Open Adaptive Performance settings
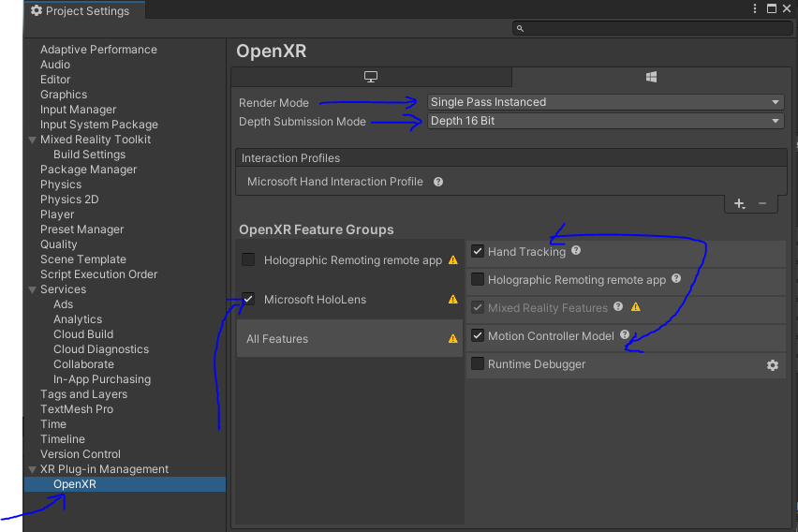The image size is (798, 532). pos(98,50)
